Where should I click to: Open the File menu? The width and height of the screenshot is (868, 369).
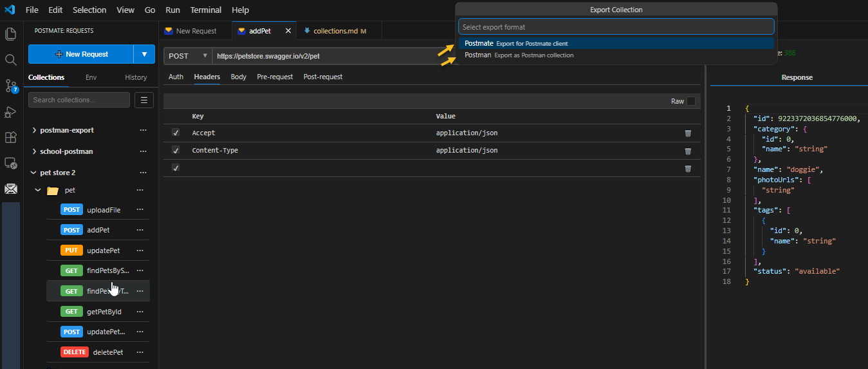point(32,10)
